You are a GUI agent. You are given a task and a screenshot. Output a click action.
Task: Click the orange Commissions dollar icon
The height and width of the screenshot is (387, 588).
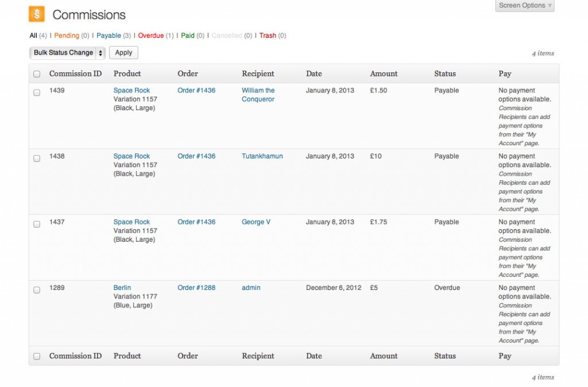tap(37, 14)
